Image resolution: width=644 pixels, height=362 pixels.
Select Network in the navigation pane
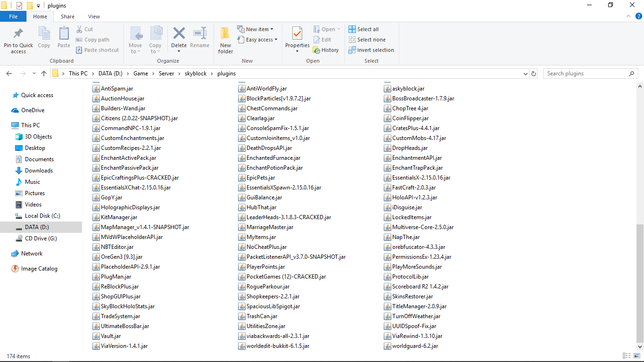[x=27, y=254]
